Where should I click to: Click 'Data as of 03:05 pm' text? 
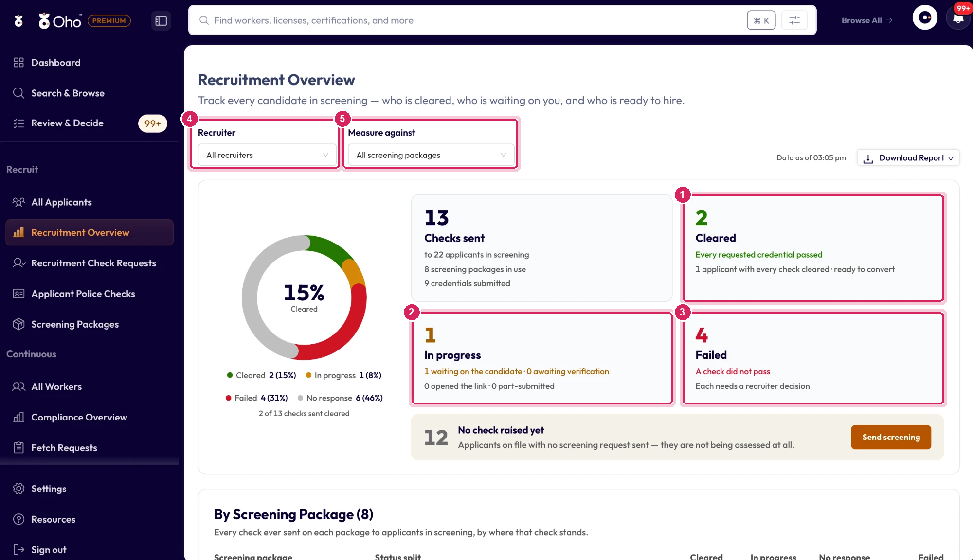811,158
